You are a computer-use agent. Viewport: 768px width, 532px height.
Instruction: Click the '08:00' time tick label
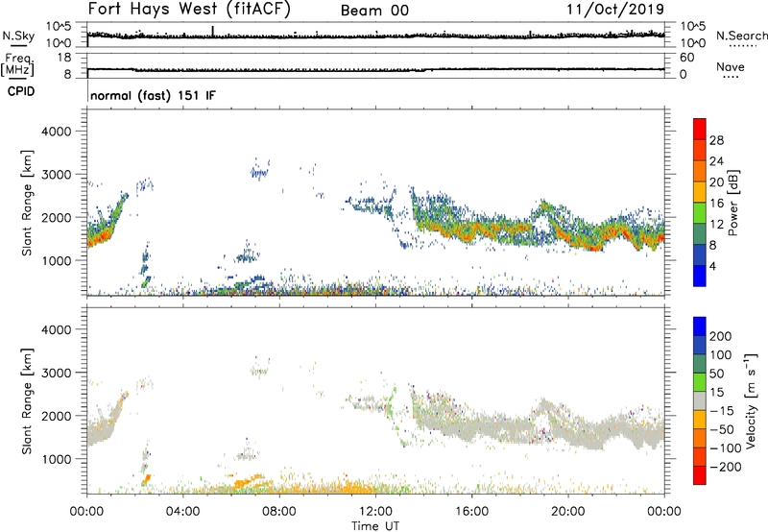point(279,512)
